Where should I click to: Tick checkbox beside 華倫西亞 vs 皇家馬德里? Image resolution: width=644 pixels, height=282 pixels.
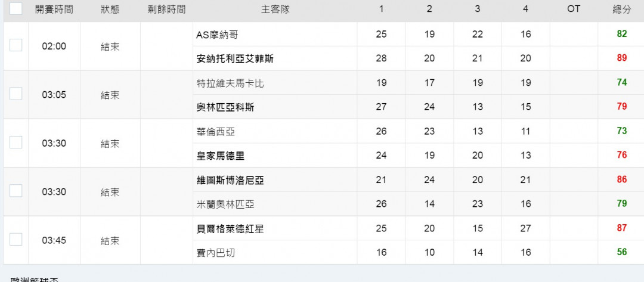[x=16, y=142]
